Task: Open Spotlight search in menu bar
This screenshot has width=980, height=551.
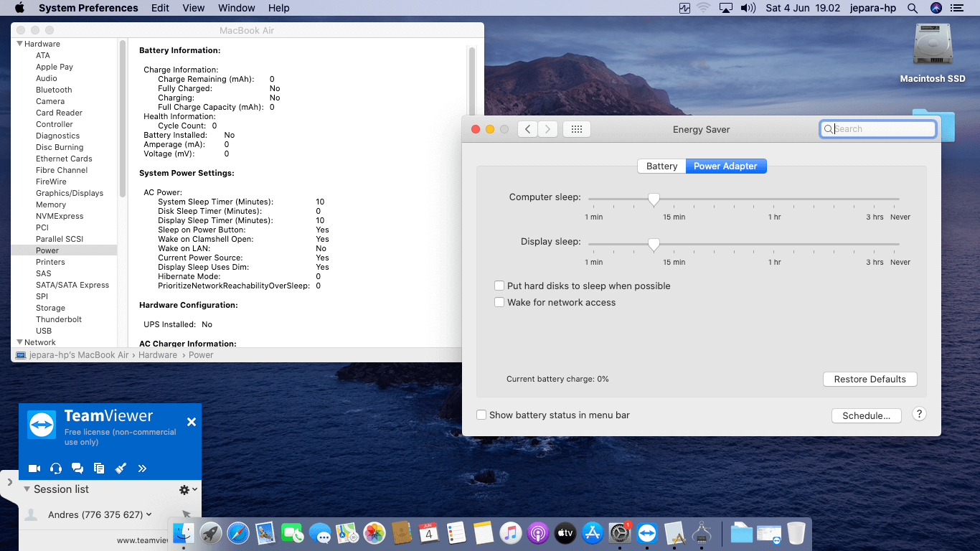Action: [913, 8]
